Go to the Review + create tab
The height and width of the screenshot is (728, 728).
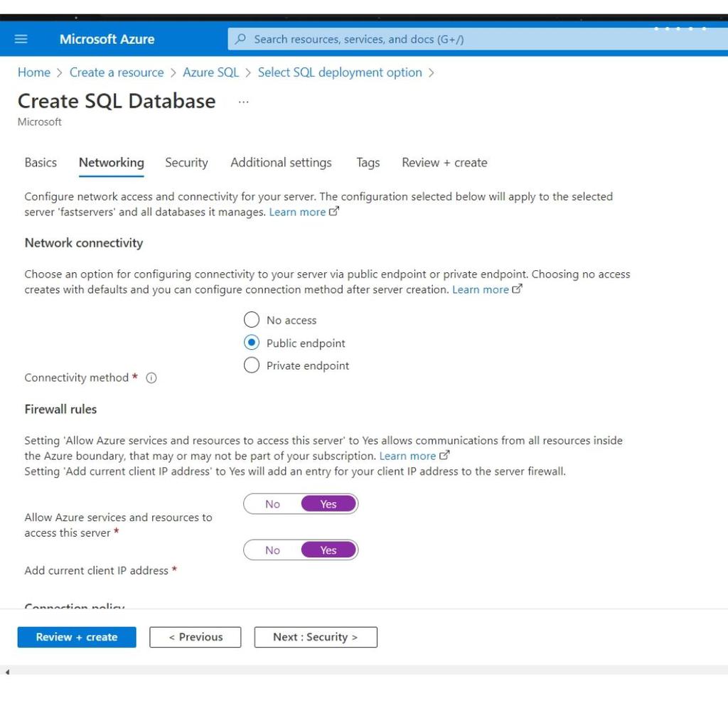[x=445, y=163]
